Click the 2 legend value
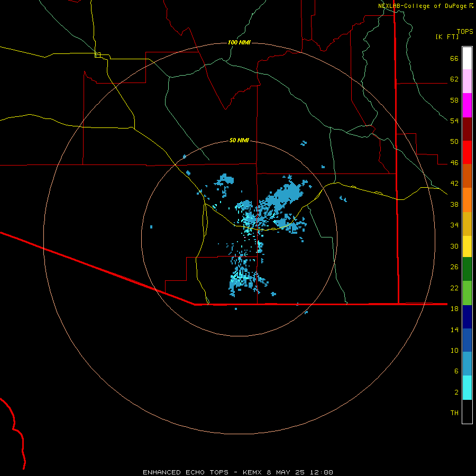The width and height of the screenshot is (476, 476). click(x=456, y=392)
